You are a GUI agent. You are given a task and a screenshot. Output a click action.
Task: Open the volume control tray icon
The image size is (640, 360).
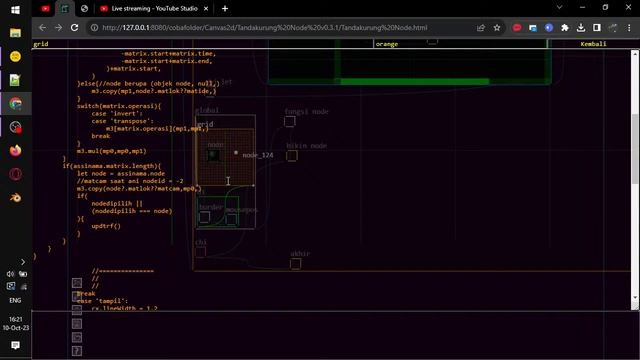coord(10,274)
